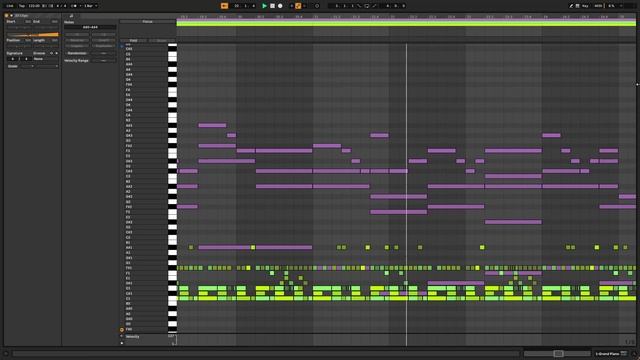Toggle the metronome button
This screenshot has width=640, height=360.
coord(74,6)
